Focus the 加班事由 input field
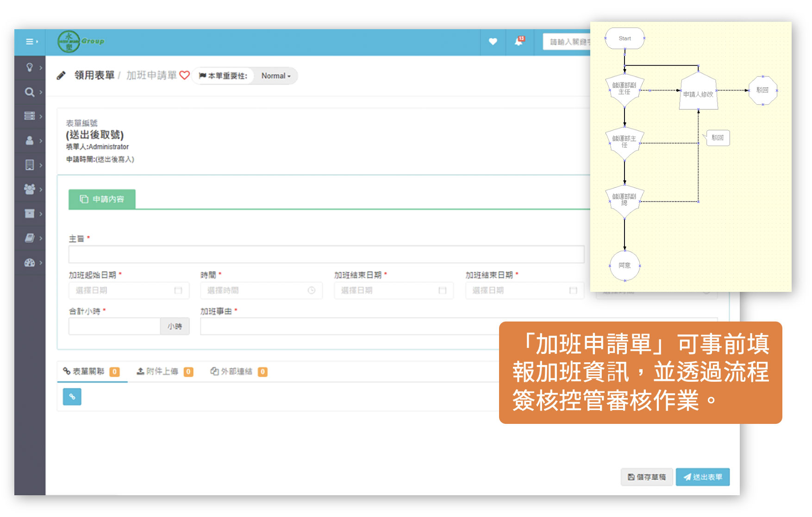812x517 pixels. pos(350,326)
